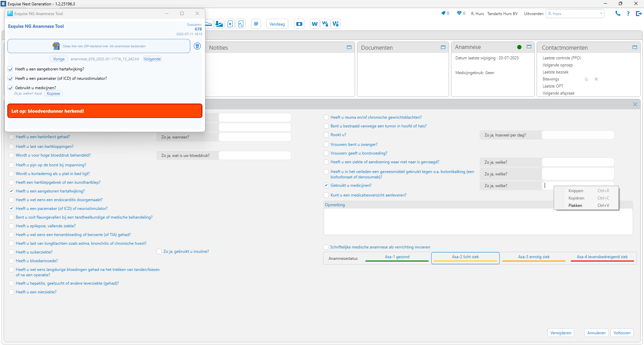This screenshot has height=345, width=644.
Task: Click the 'Zo ja, hoeveel per dag?' field
Action: [578, 135]
